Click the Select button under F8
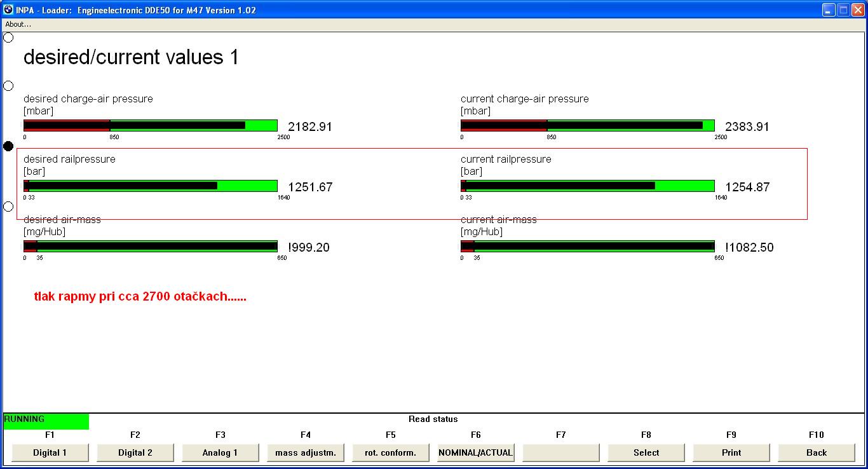This screenshot has width=868, height=469. click(646, 452)
